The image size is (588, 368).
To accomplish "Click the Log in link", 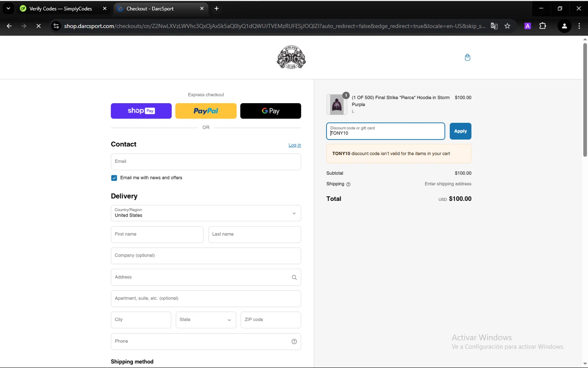I will coord(295,145).
